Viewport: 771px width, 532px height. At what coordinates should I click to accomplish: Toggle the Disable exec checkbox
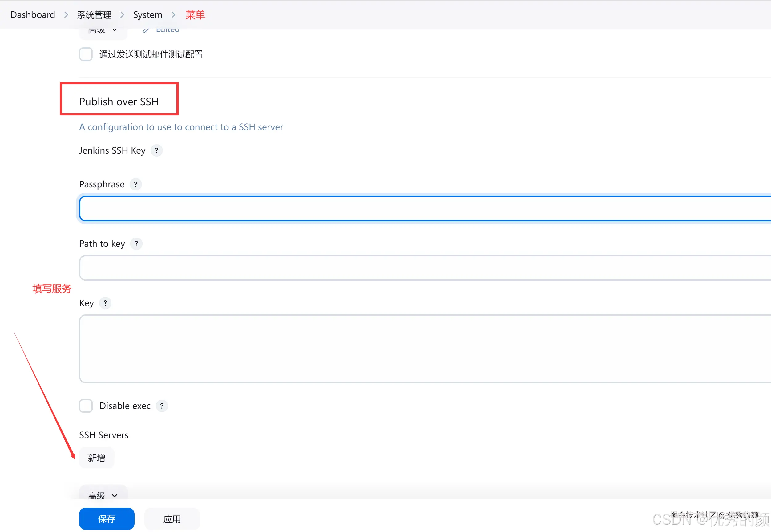pos(86,406)
